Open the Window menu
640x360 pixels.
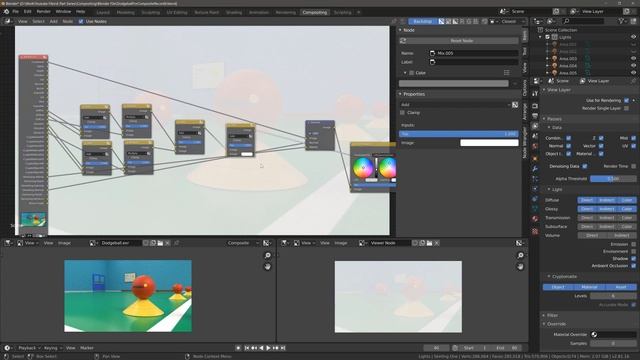coord(63,12)
